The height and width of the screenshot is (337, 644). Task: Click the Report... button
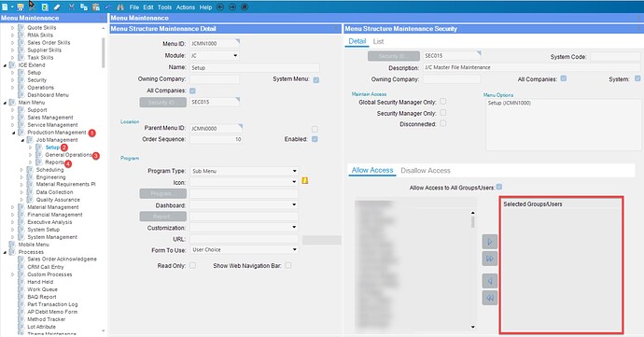pos(163,217)
